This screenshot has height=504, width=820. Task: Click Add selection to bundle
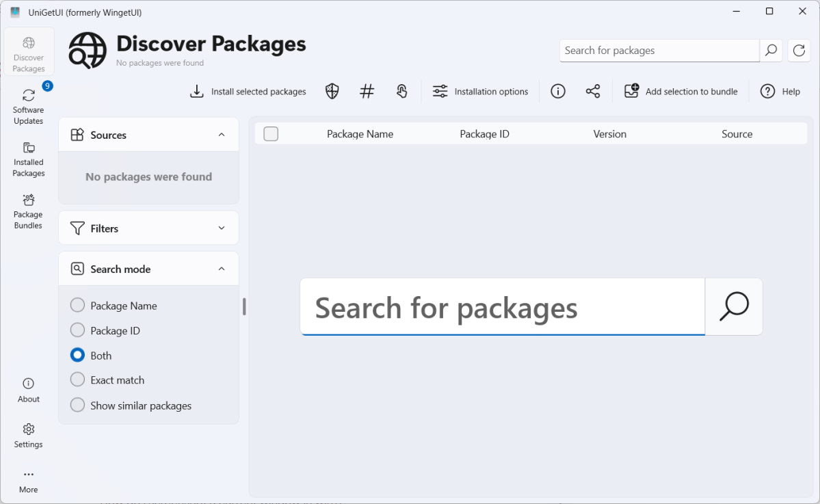point(681,92)
